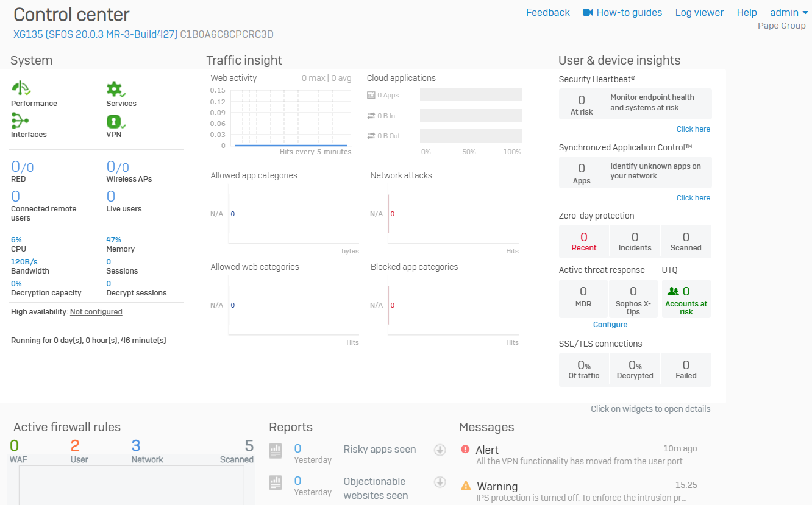The height and width of the screenshot is (505, 812).
Task: Open High availability Not configured link
Action: (x=96, y=312)
